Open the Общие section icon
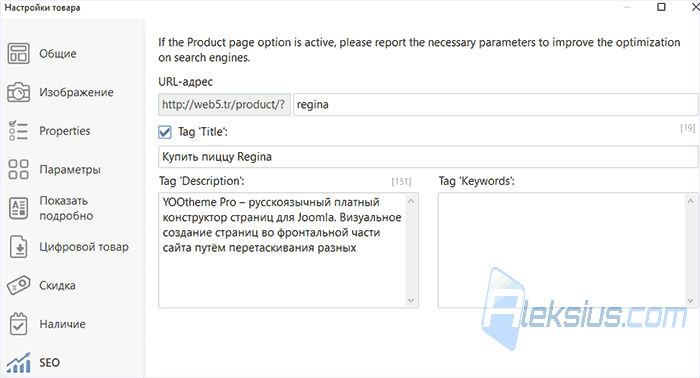Screen dimensions: 700x378 (18, 54)
